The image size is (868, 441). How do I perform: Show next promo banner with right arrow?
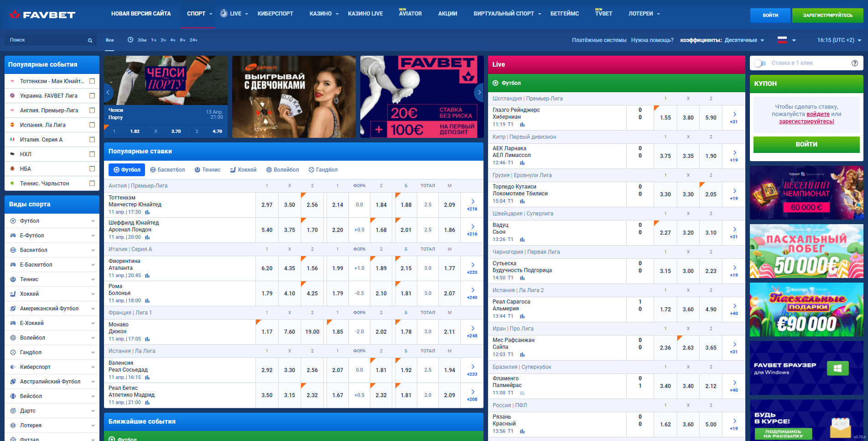[x=479, y=92]
